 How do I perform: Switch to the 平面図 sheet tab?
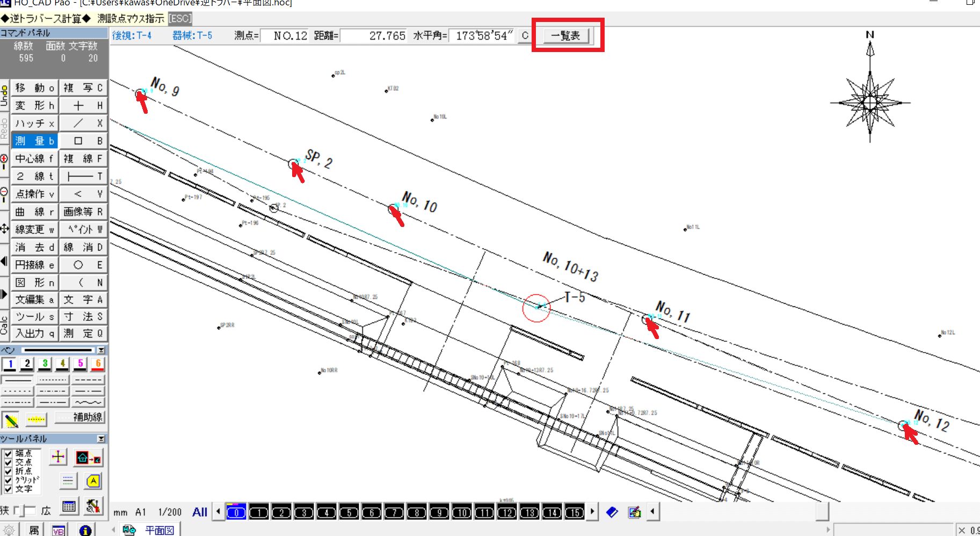click(x=159, y=530)
